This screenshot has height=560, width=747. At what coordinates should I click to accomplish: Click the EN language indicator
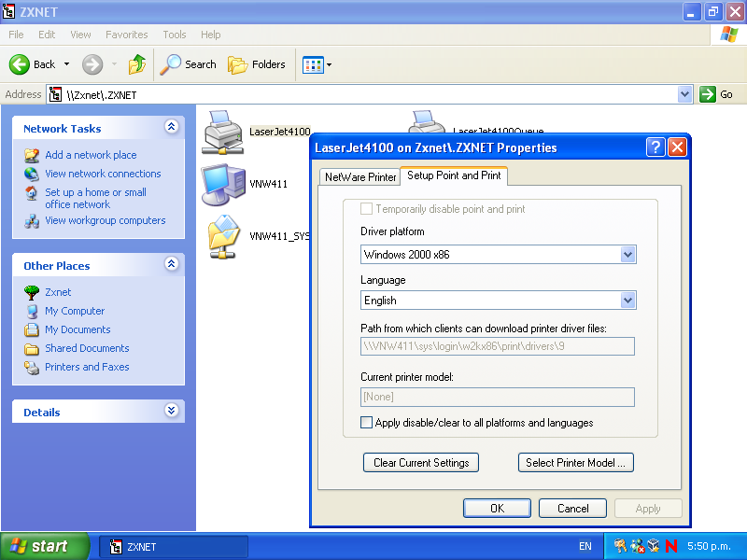pos(585,546)
